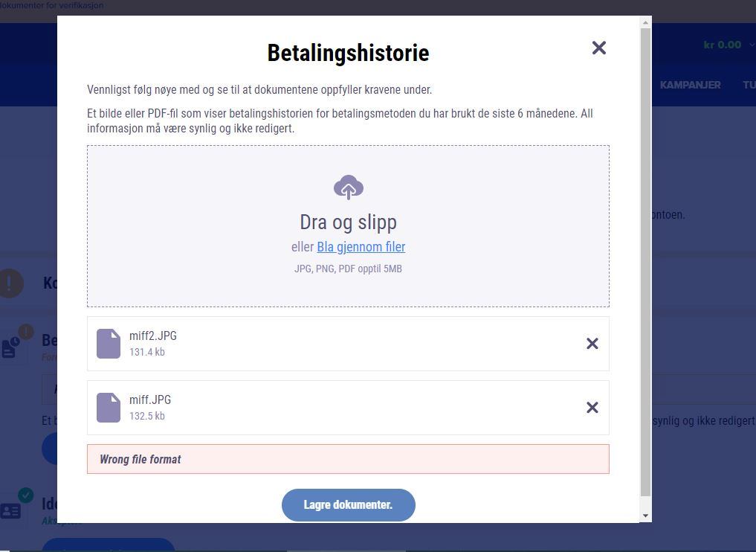Remove the miff2.JPG file
756x552 pixels.
pos(592,344)
